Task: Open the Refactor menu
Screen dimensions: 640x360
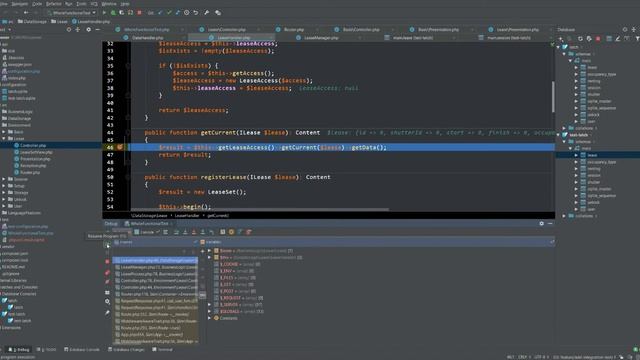Action: (53, 4)
